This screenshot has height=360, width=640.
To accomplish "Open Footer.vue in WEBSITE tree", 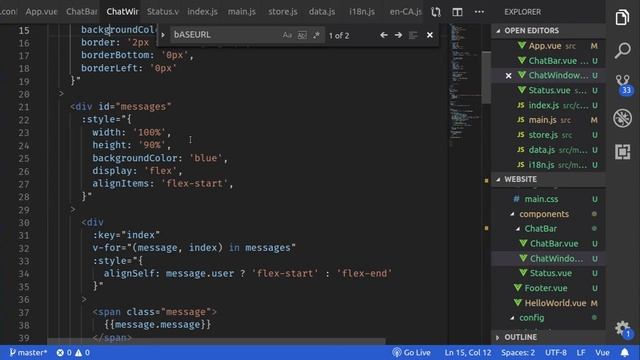I will 548,288.
